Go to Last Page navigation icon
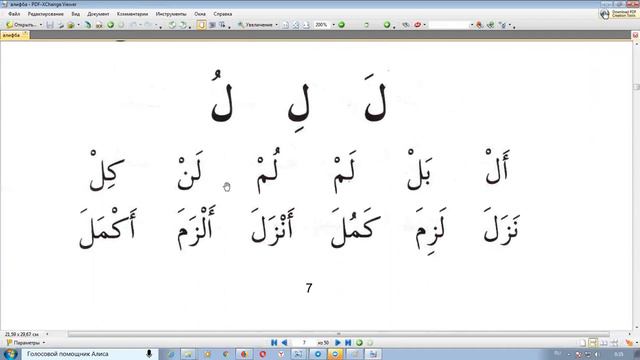 coord(348,343)
